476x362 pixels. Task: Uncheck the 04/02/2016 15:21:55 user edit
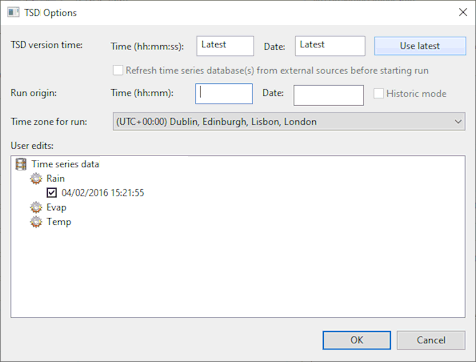(x=52, y=193)
